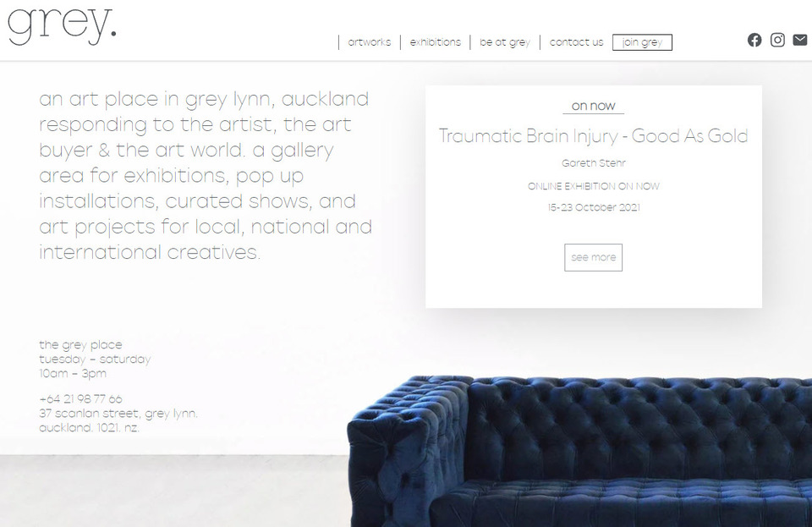Click the artist name Gareth Stehr
The image size is (812, 527).
tap(594, 163)
